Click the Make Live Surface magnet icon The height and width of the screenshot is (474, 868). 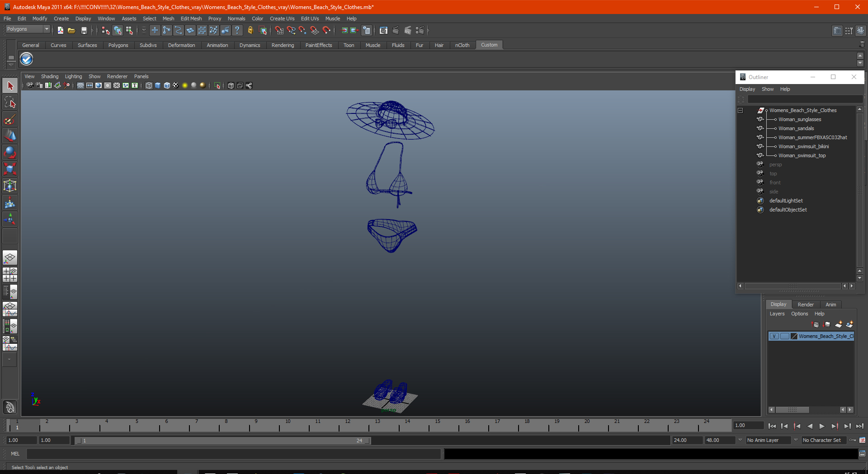(326, 30)
